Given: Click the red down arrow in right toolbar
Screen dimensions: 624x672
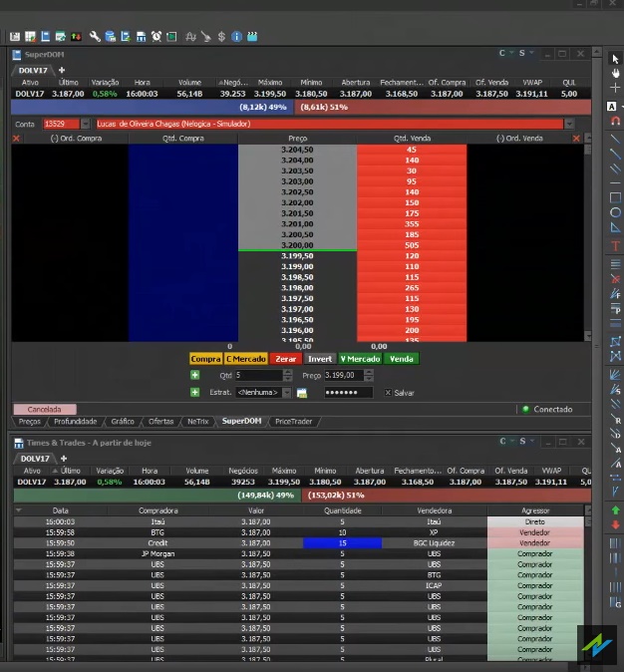Looking at the screenshot, I should click(x=615, y=525).
